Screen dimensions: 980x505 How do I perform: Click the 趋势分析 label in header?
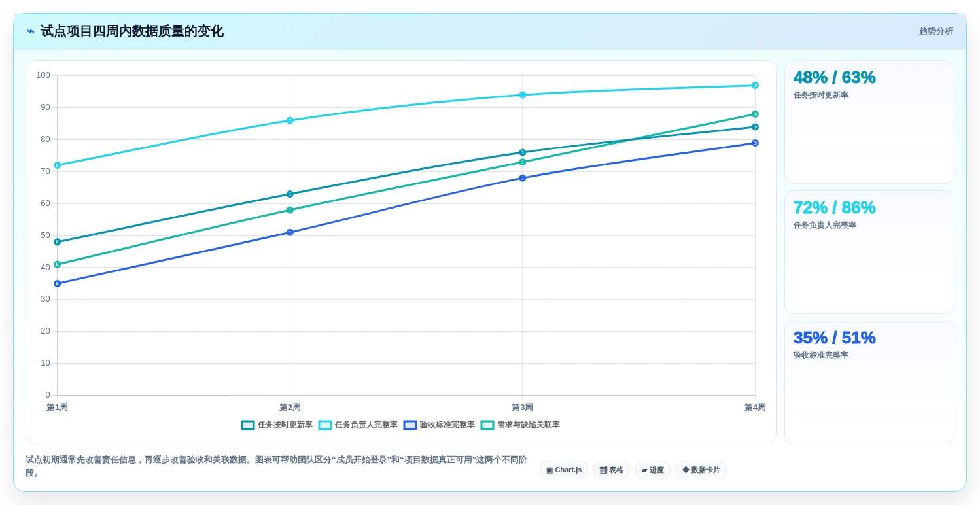point(936,31)
